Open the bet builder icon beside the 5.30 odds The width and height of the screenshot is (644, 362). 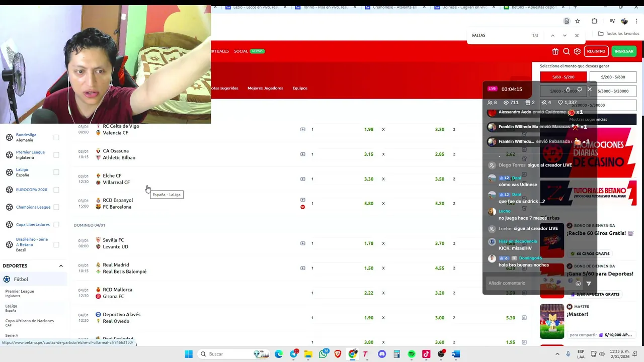point(524,318)
